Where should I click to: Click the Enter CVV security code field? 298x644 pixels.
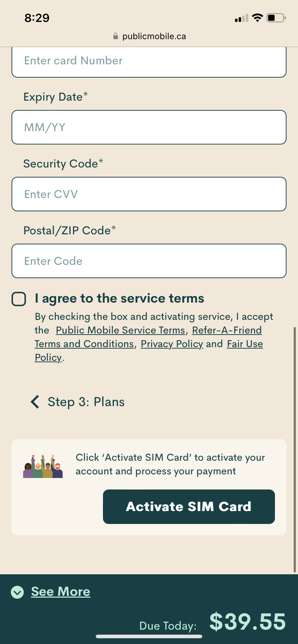[x=149, y=194]
